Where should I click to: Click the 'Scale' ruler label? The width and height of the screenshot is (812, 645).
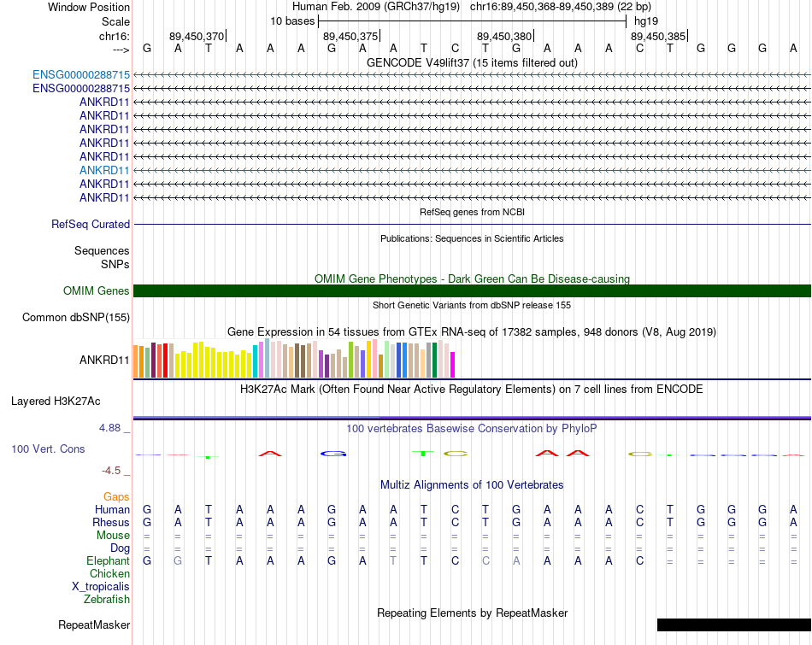coord(115,21)
